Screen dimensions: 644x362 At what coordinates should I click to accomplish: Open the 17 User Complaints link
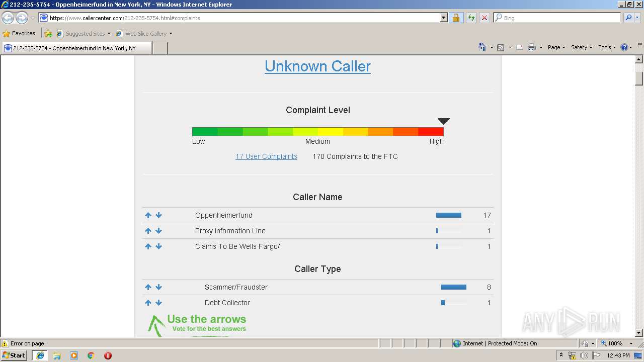click(x=266, y=156)
